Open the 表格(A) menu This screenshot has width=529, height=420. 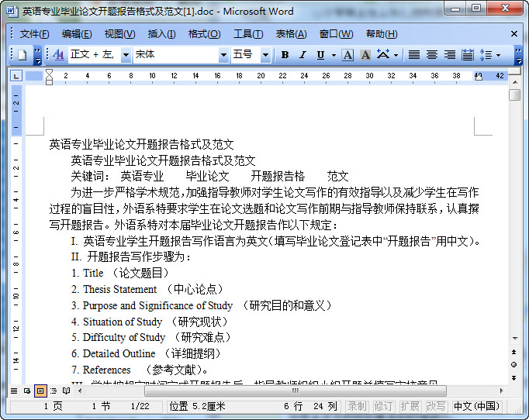(291, 34)
